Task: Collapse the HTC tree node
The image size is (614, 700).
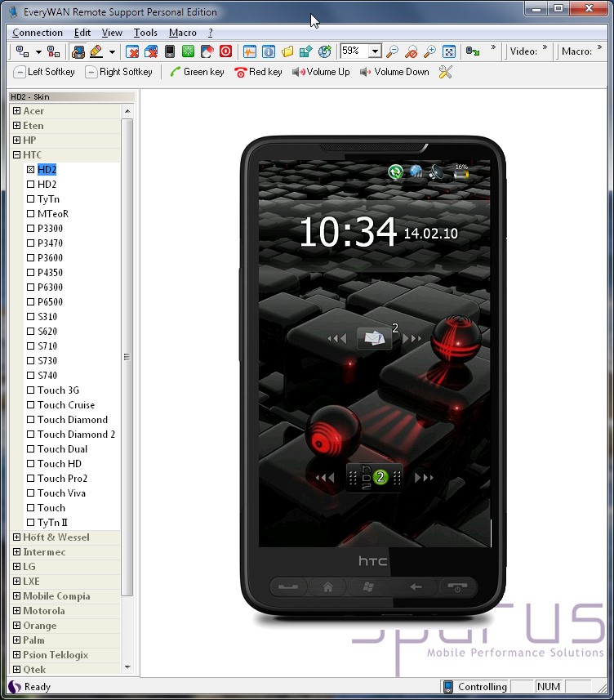Action: tap(16, 155)
